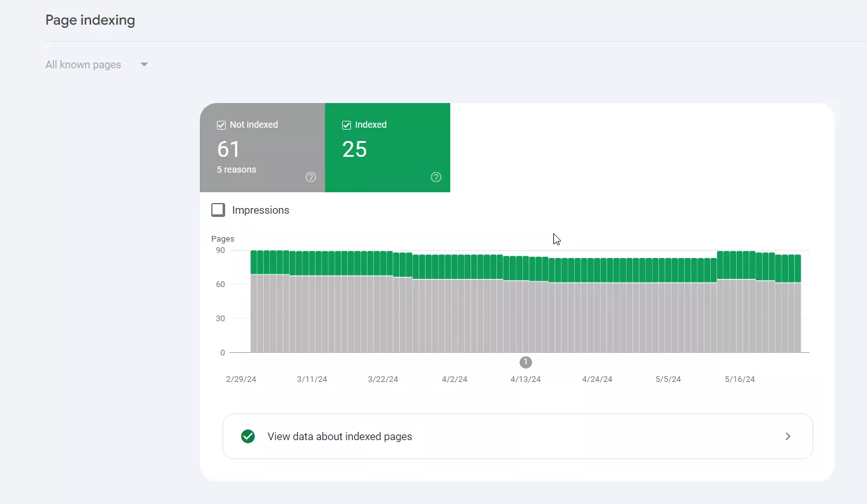The height and width of the screenshot is (504, 867).
Task: Open the All known pages dropdown
Action: coord(97,65)
